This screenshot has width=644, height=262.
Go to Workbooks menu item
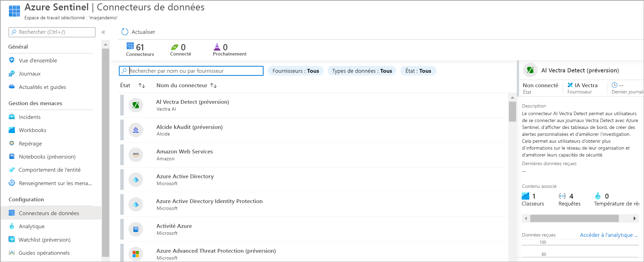pyautogui.click(x=32, y=130)
